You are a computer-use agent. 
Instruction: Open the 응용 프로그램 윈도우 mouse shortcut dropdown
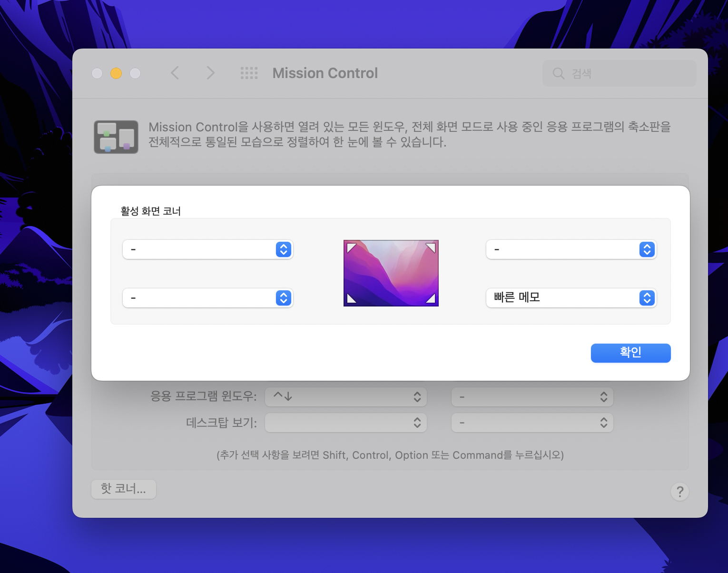click(x=532, y=397)
